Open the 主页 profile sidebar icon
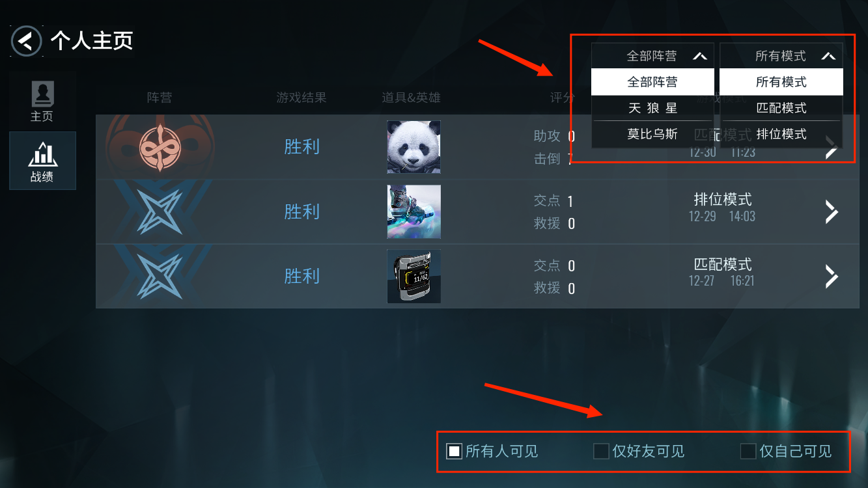This screenshot has width=868, height=488. coord(42,101)
